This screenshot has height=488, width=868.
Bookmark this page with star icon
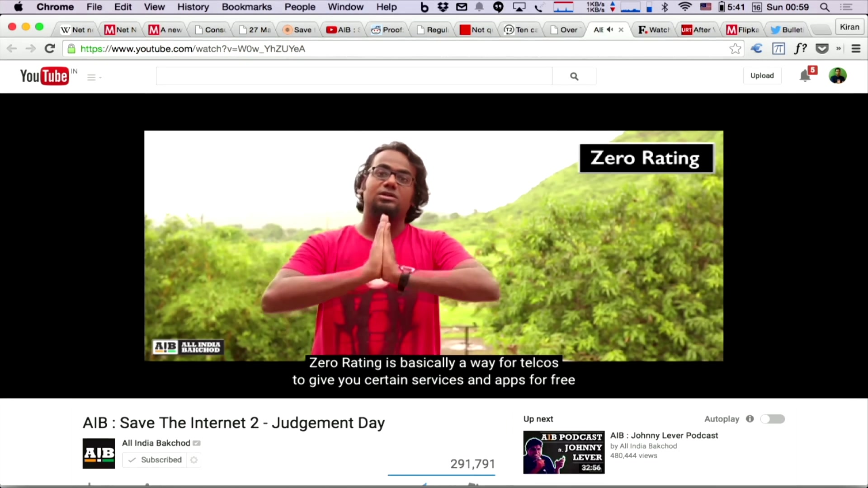click(735, 48)
